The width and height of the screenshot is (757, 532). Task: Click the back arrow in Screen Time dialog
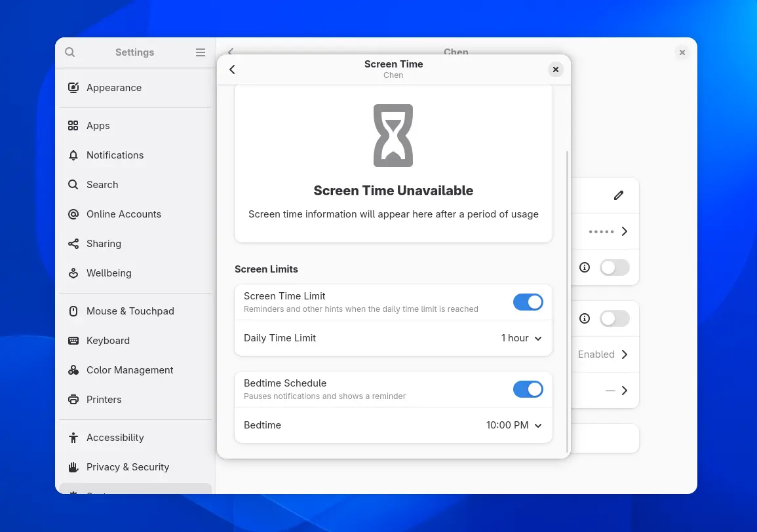point(232,69)
